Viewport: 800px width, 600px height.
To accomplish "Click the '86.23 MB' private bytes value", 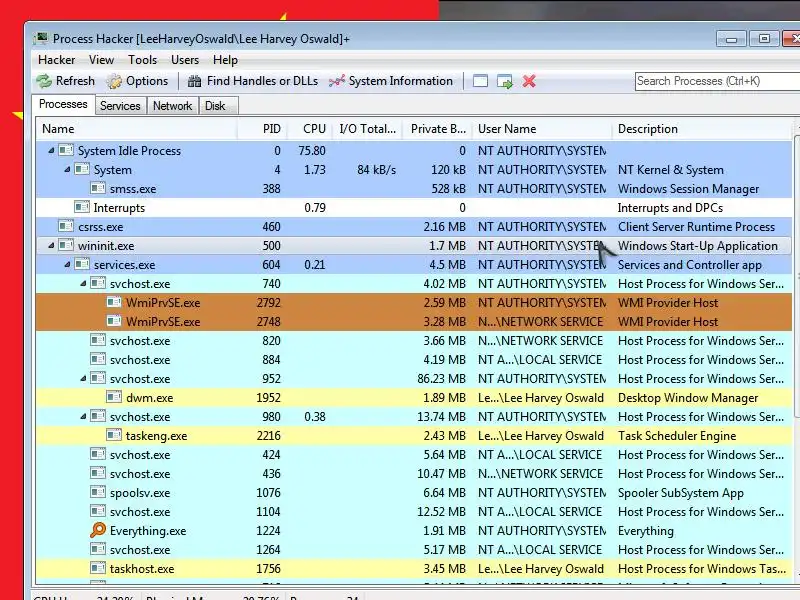I will [x=441, y=379].
